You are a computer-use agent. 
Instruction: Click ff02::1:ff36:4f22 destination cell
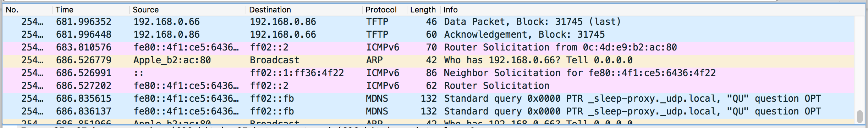(297, 73)
